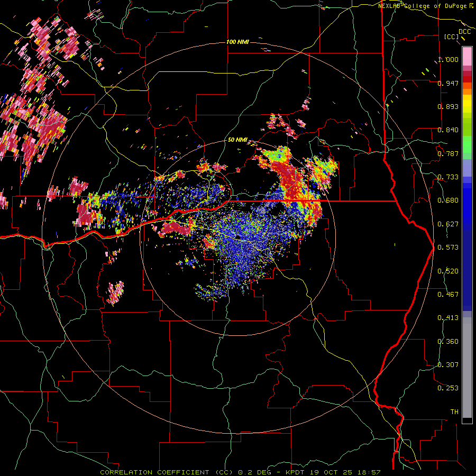Pick the yellow segment of the color bar
Image resolution: width=476 pixels, height=476 pixels.
coord(467,104)
